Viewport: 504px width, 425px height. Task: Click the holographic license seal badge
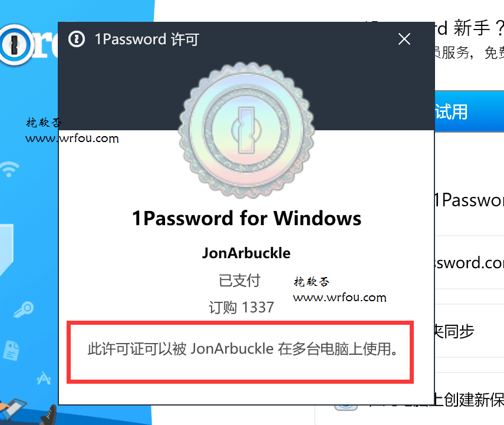[246, 130]
